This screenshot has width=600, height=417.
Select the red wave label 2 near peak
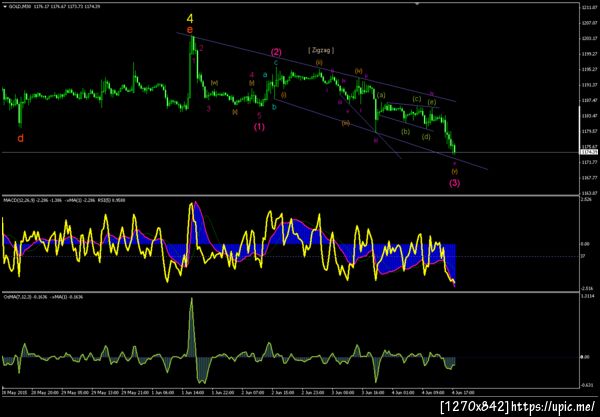(x=201, y=48)
